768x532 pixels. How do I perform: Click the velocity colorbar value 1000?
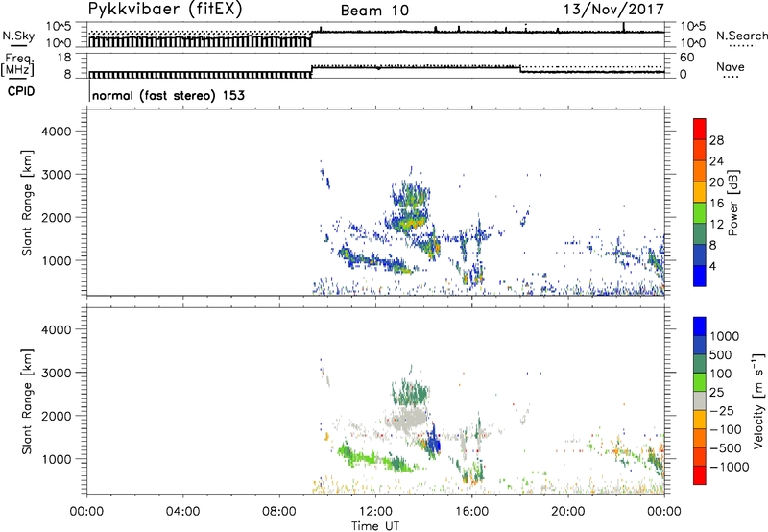725,336
